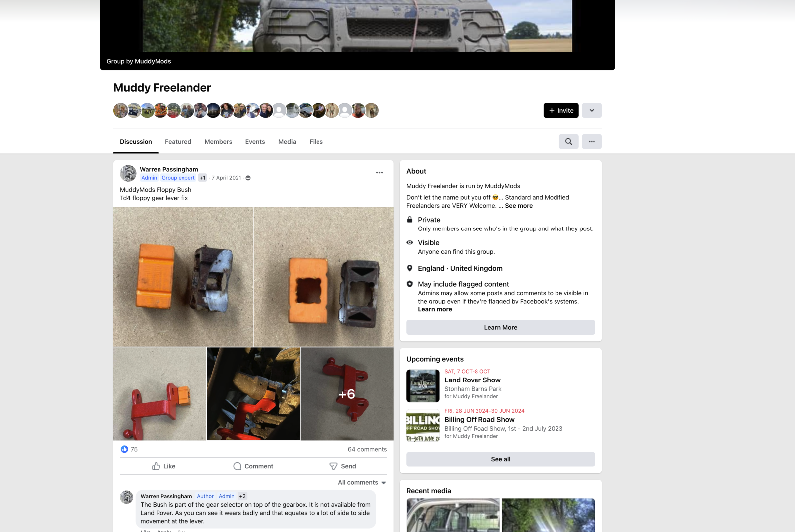This screenshot has width=795, height=532.
Task: Open the All comments sort dropdown
Action: coord(362,483)
